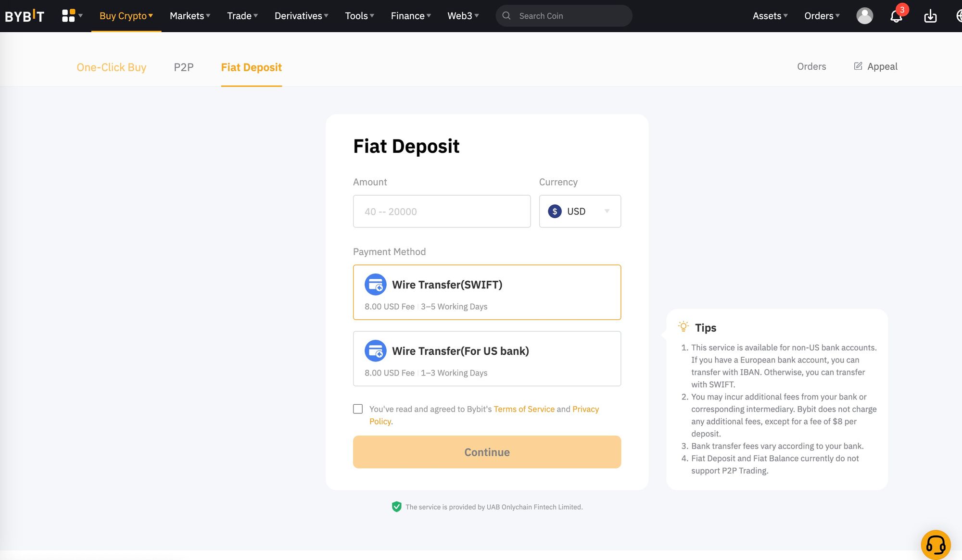Click the Continue deposit button

click(x=487, y=452)
